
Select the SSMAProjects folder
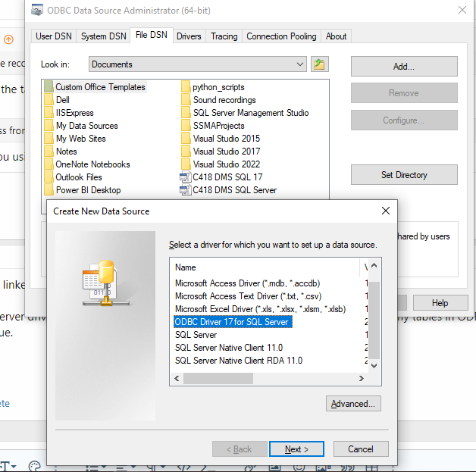pyautogui.click(x=213, y=126)
